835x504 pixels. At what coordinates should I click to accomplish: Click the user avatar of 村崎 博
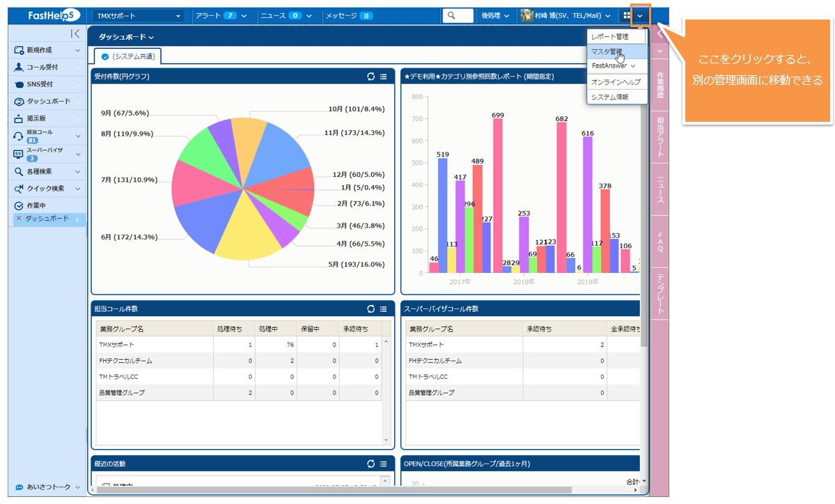tap(527, 15)
